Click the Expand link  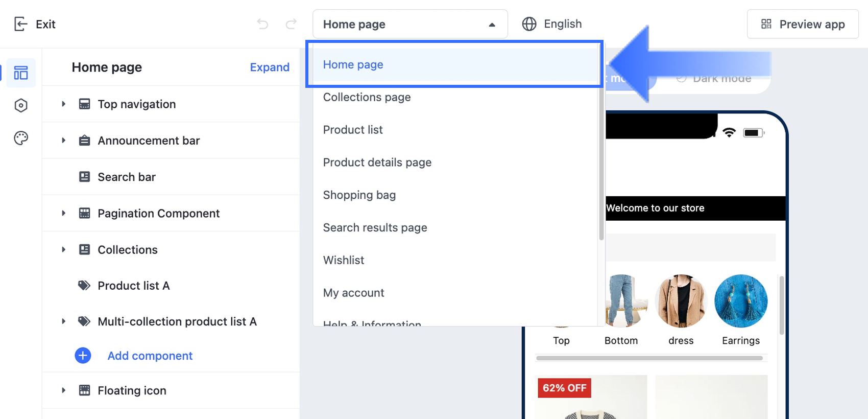(269, 67)
